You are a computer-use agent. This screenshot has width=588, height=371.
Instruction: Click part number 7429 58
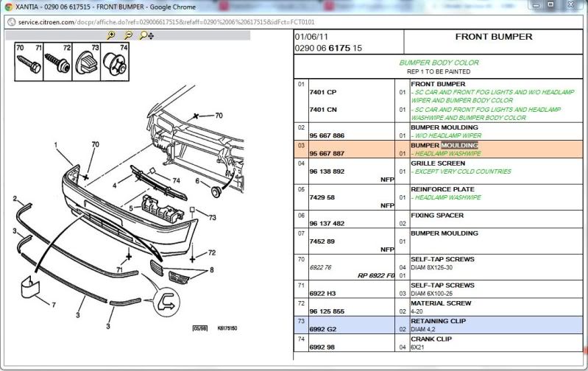pos(322,197)
